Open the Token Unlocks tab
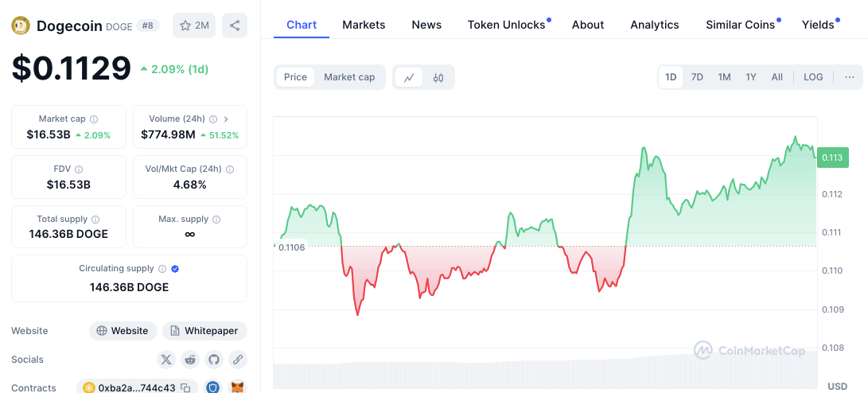The height and width of the screenshot is (393, 868). click(x=507, y=25)
